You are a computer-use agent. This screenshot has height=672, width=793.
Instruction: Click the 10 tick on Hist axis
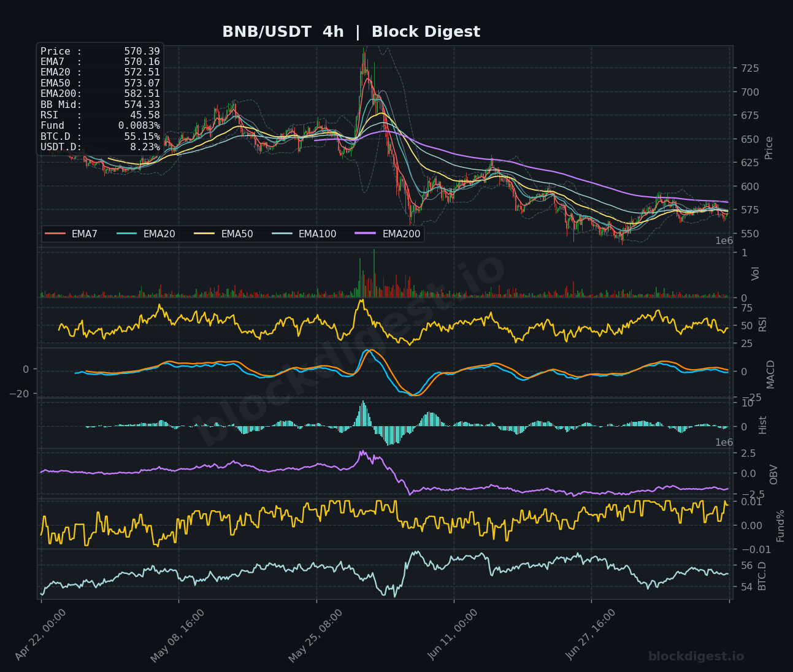(x=746, y=403)
